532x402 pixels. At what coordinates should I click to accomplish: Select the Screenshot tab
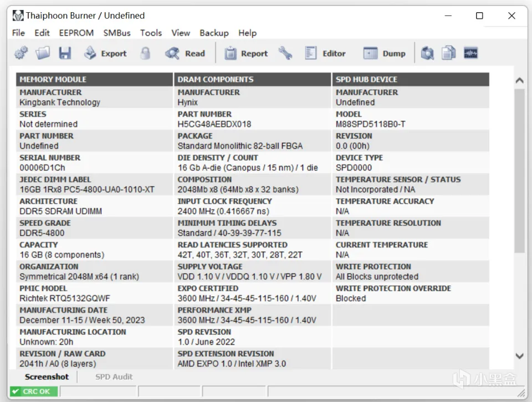[47, 377]
